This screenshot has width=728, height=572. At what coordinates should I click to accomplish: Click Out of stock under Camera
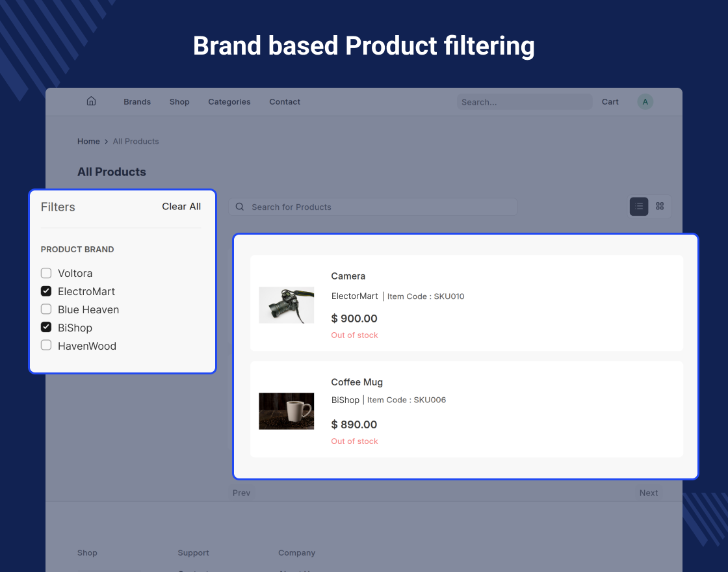click(x=354, y=335)
